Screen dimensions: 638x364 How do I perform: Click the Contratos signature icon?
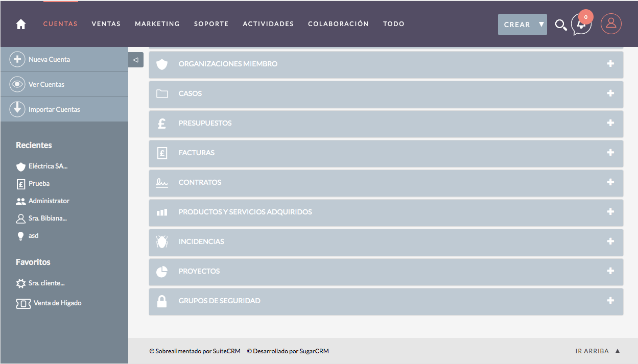(x=162, y=183)
